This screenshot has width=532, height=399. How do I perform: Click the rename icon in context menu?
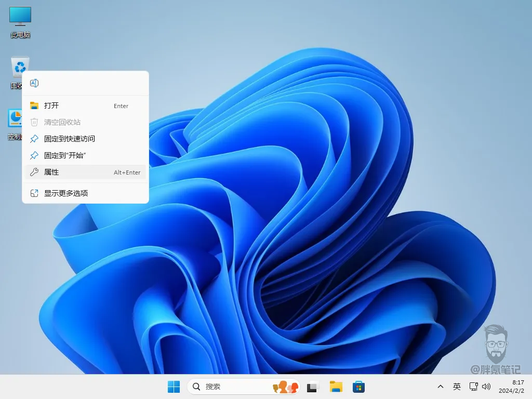point(34,83)
